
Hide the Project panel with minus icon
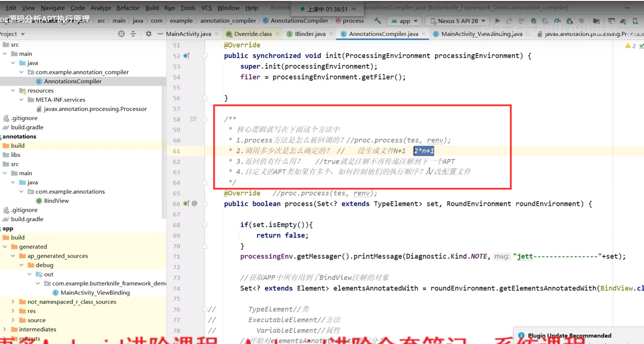[x=160, y=34]
